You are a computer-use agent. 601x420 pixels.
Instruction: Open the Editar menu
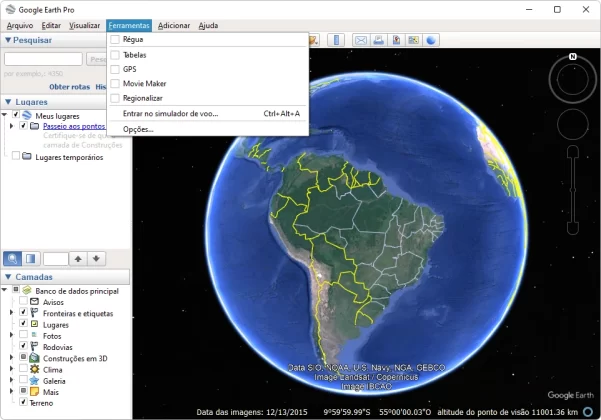(x=51, y=26)
